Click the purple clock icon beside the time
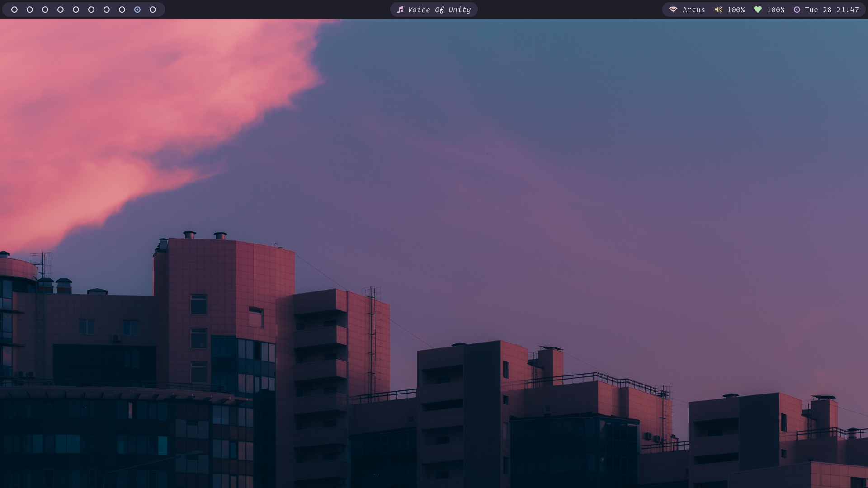Screen dimensions: 868x488 (x=797, y=9)
